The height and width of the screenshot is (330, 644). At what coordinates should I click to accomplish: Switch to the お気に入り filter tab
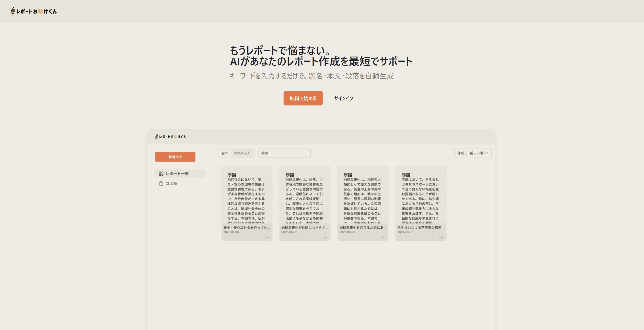pos(242,153)
